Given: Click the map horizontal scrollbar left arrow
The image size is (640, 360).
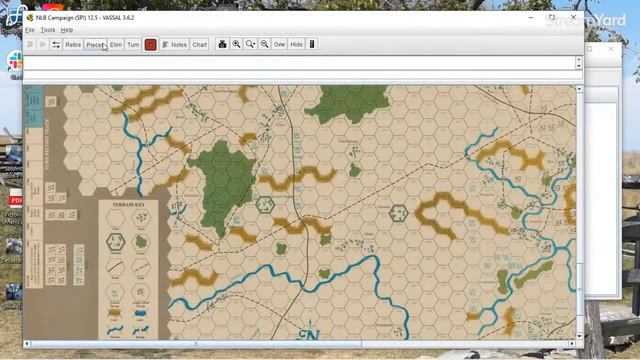Looking at the screenshot, I should click(x=27, y=344).
